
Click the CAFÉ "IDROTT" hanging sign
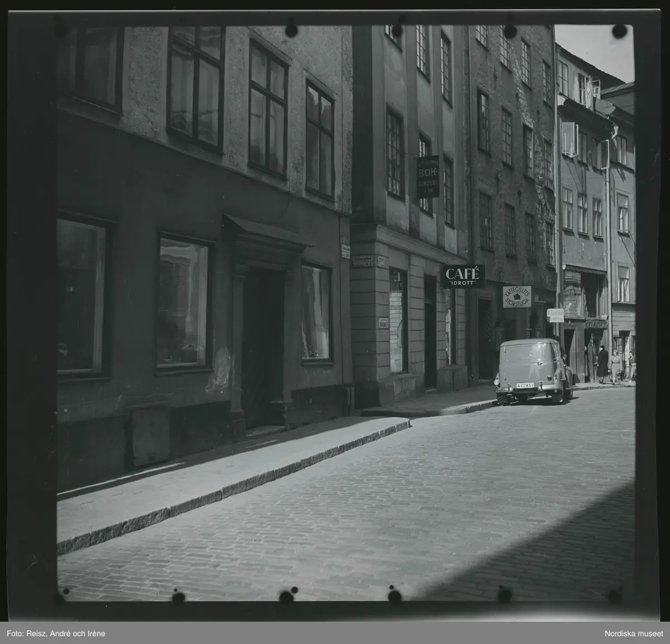tap(463, 276)
